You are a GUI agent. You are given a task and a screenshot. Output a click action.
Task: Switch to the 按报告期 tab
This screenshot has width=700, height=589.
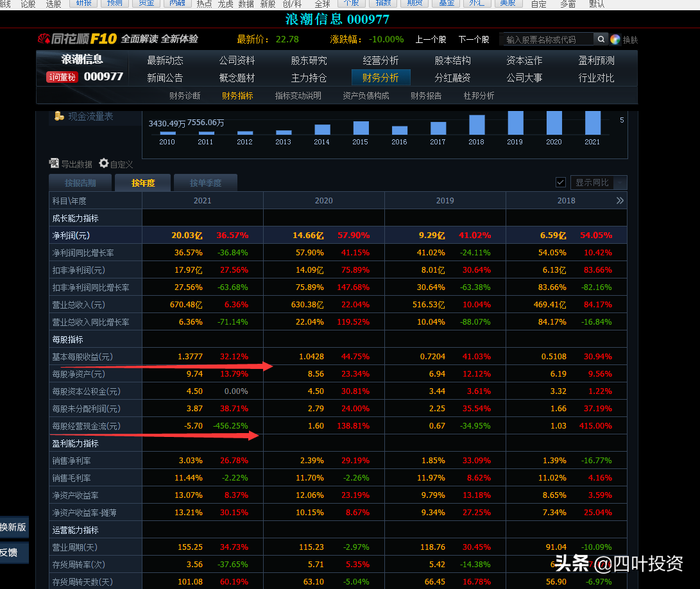80,183
